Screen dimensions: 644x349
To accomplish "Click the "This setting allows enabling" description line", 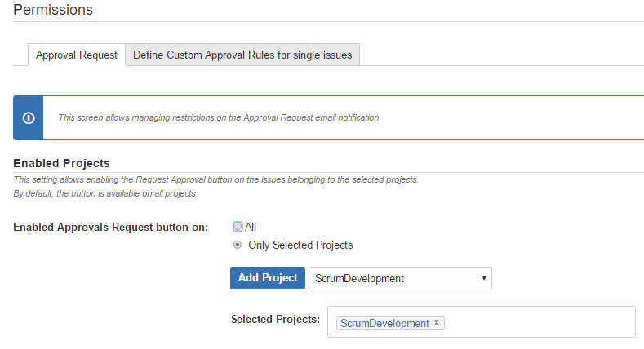I will click(x=215, y=179).
